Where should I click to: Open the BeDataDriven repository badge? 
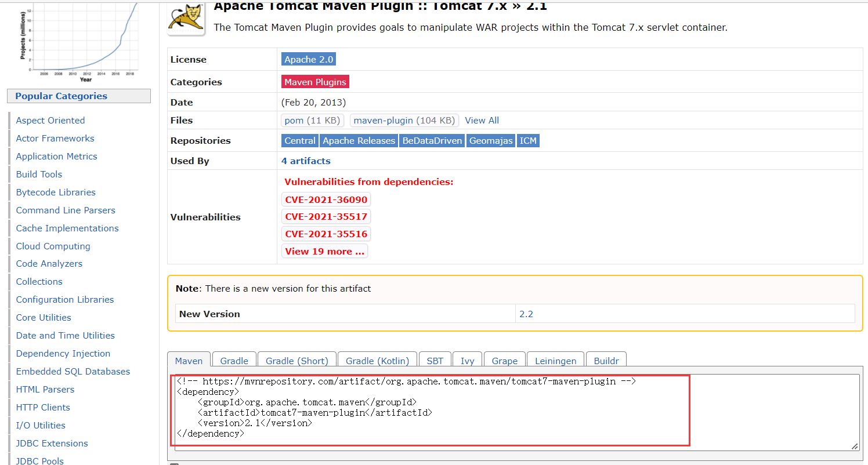(x=432, y=141)
